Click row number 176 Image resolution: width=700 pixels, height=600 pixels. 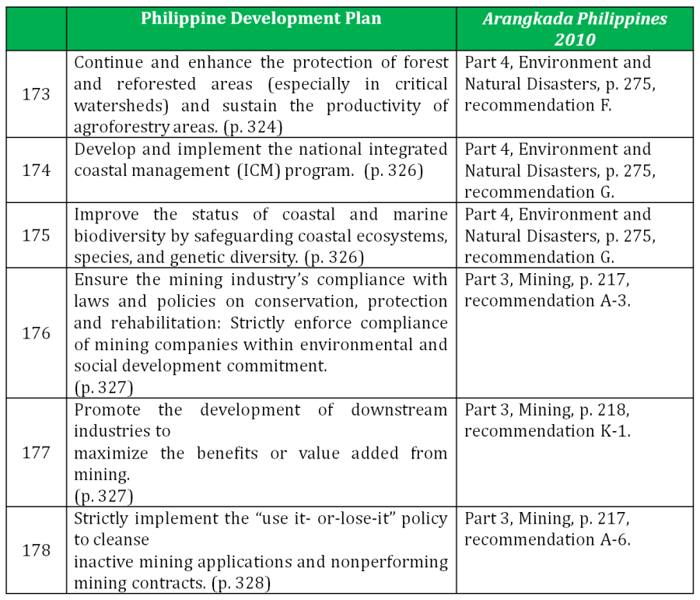(36, 333)
